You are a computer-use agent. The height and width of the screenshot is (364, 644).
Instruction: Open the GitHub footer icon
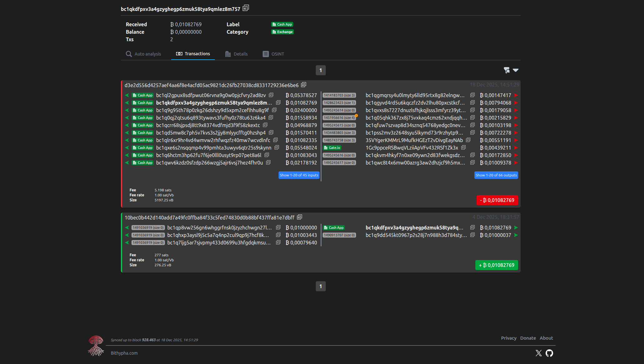(x=549, y=353)
